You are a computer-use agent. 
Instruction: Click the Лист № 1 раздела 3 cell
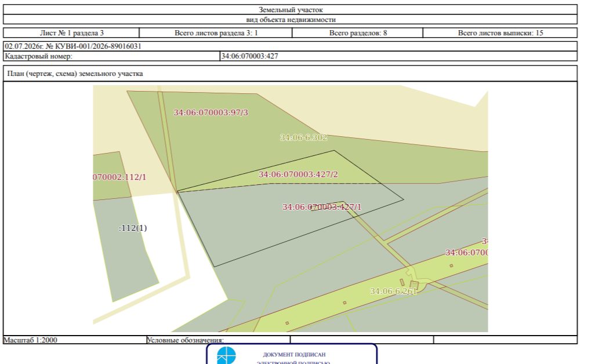coord(71,33)
